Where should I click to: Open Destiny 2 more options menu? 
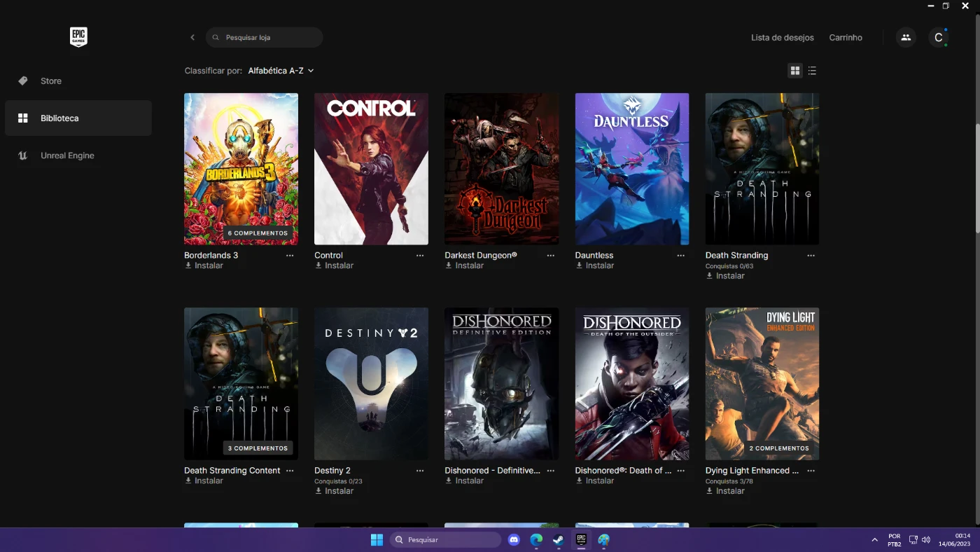(420, 471)
